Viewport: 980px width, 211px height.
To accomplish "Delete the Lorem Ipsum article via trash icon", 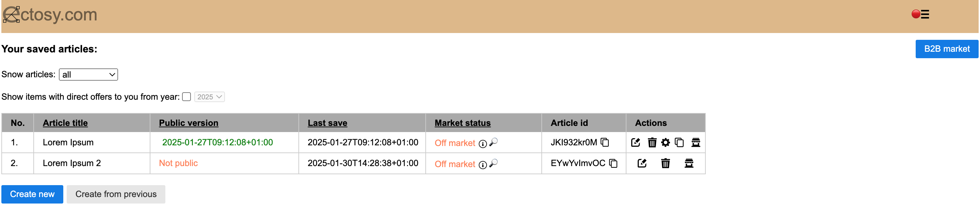I will [x=652, y=143].
